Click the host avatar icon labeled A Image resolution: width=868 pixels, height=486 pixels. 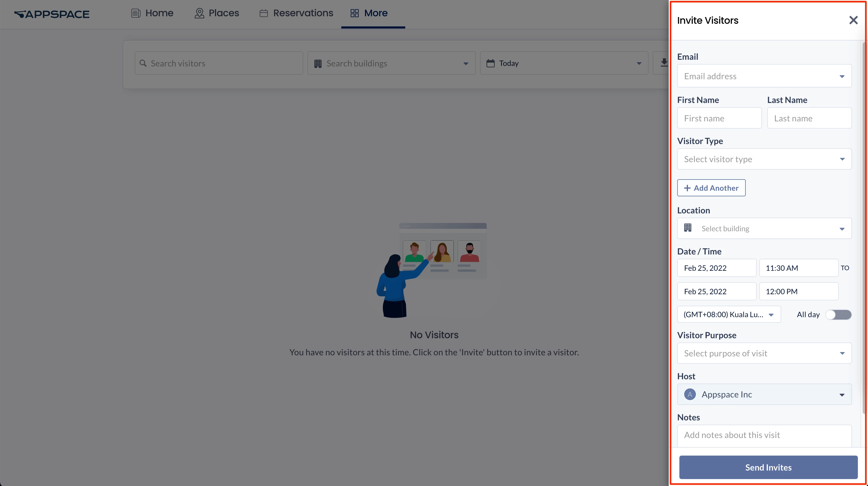(690, 394)
